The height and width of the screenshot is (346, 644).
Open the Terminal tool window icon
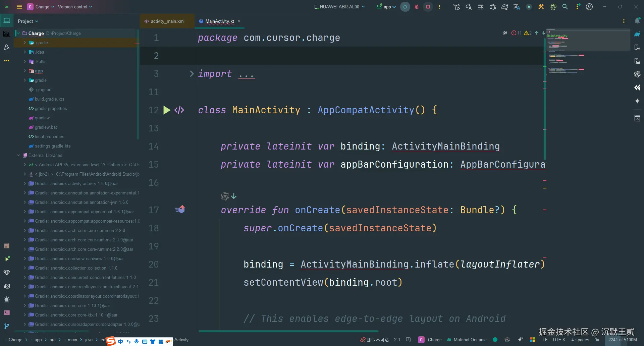pos(7,312)
